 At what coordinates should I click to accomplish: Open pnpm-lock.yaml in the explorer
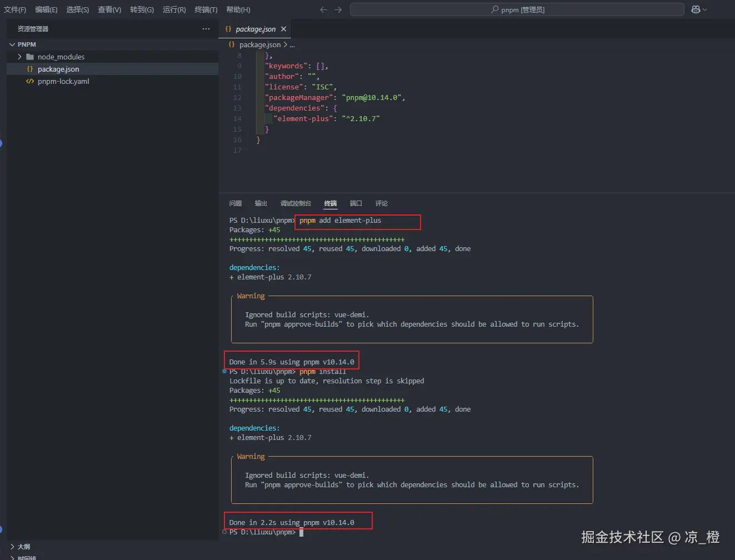[112, 81]
